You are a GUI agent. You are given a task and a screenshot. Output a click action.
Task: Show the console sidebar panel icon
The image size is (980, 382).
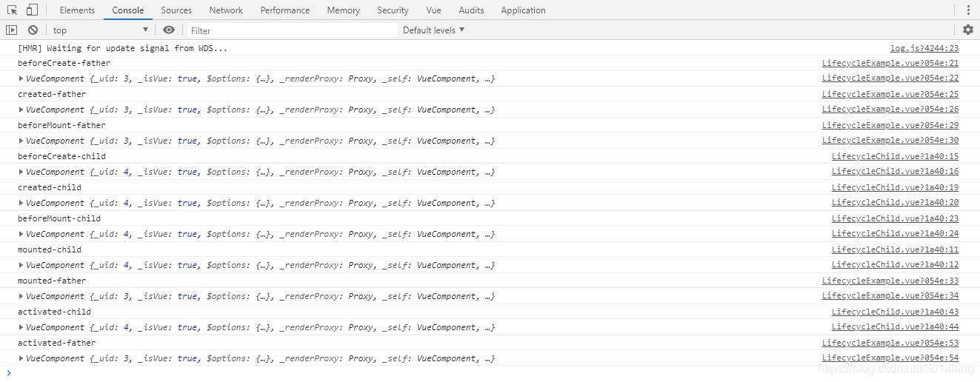pos(11,30)
